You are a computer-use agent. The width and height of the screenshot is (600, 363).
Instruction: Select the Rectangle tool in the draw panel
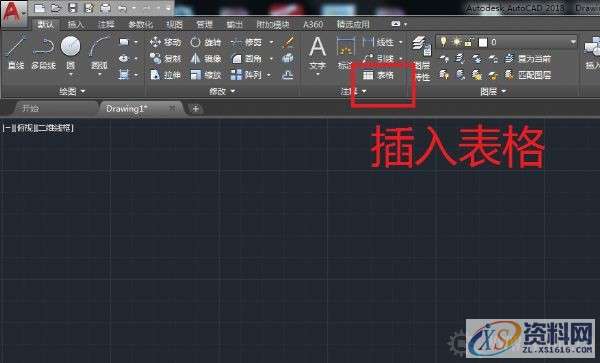click(124, 42)
